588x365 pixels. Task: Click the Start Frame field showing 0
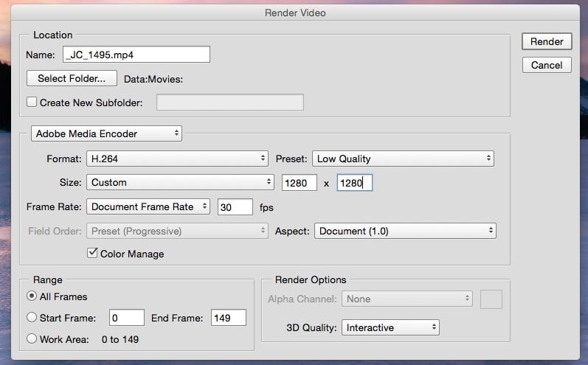coord(127,318)
